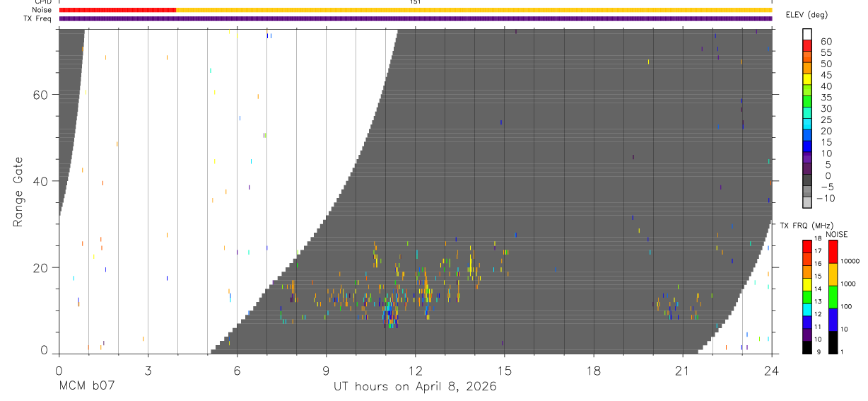
Task: Click 'UT hours on April 8, 2026' label
Action: pyautogui.click(x=415, y=387)
